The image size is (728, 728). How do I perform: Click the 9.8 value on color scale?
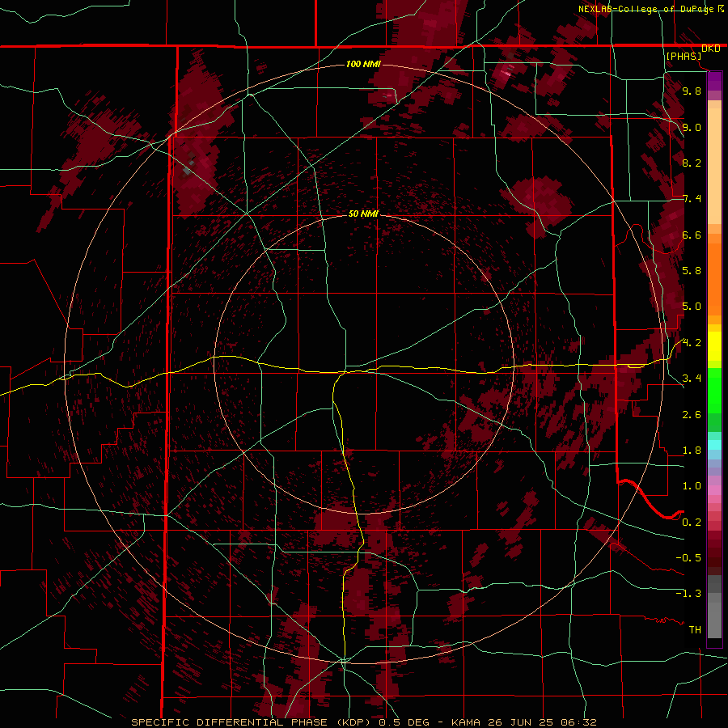[692, 91]
